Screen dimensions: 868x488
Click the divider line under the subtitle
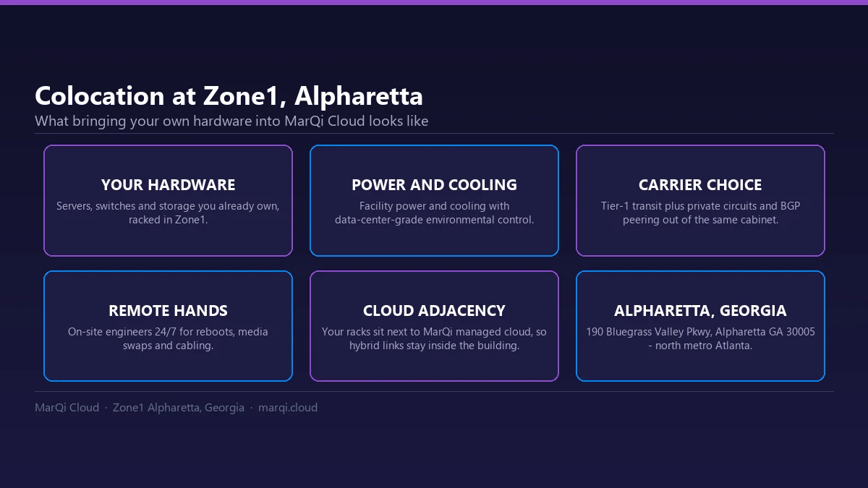pyautogui.click(x=434, y=134)
